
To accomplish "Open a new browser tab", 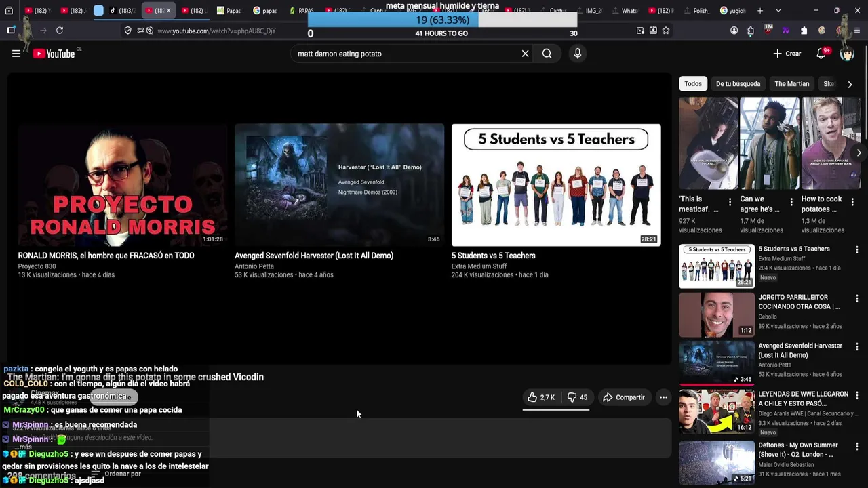I will click(760, 11).
